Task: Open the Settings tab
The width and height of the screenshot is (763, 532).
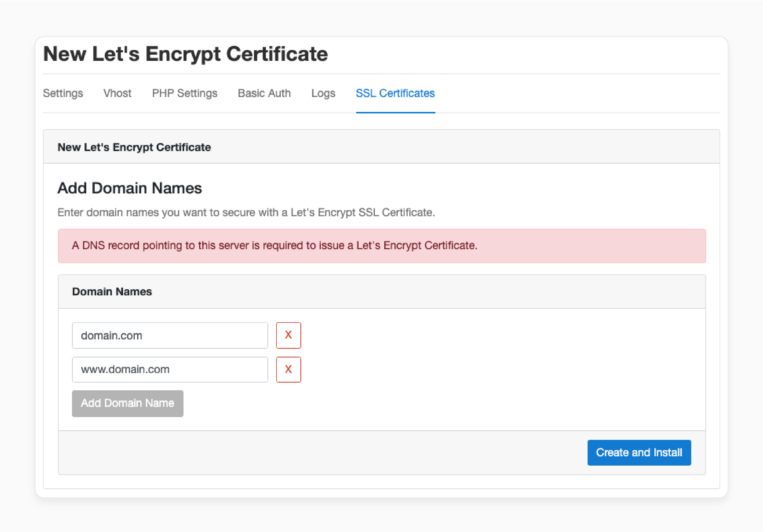Action: click(x=63, y=93)
